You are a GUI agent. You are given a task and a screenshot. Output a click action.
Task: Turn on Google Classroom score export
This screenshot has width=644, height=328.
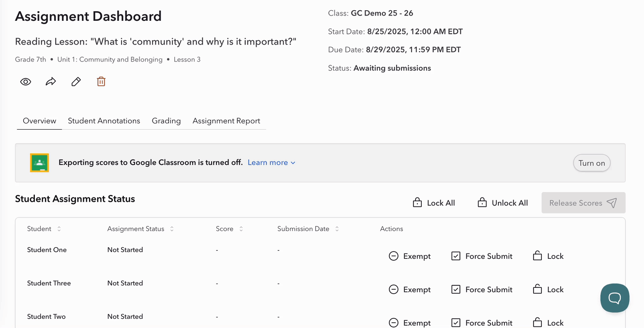point(592,163)
